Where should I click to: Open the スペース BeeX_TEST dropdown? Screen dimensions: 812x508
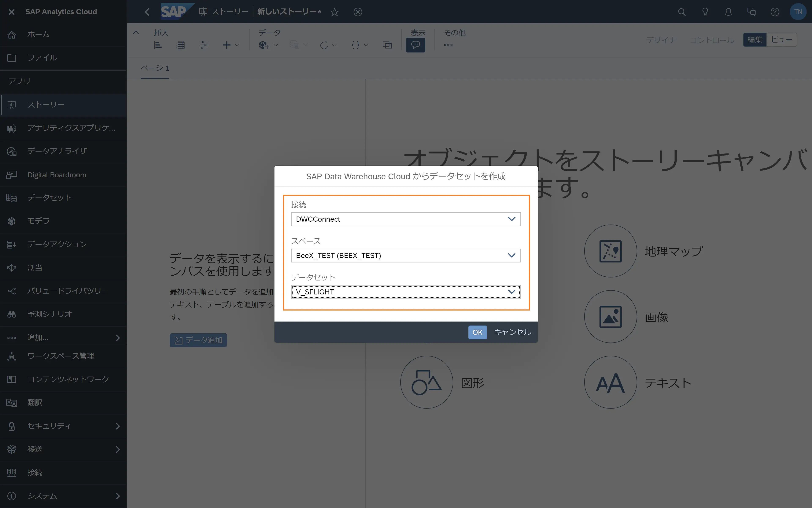(406, 256)
